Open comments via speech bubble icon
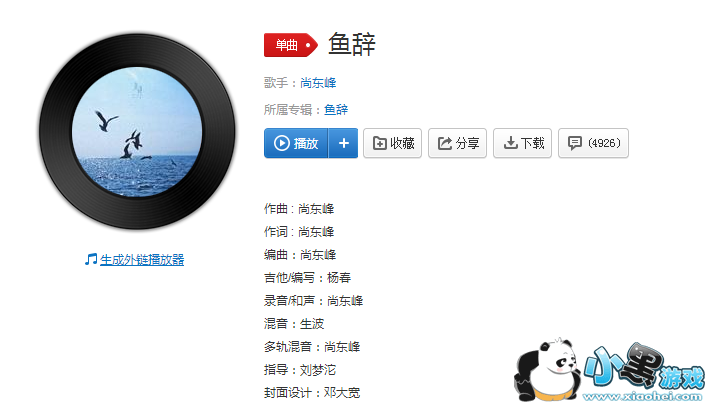The width and height of the screenshot is (706, 405). (x=575, y=143)
